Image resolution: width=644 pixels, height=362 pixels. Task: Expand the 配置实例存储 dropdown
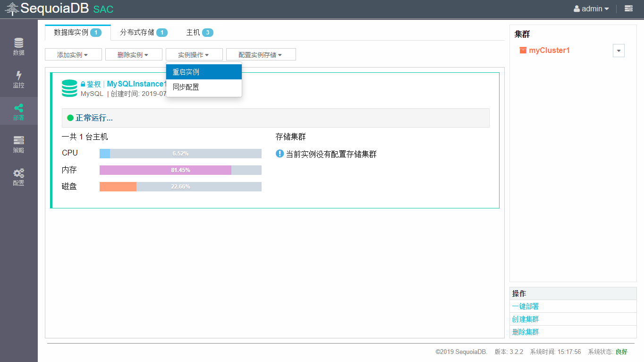[x=261, y=55]
